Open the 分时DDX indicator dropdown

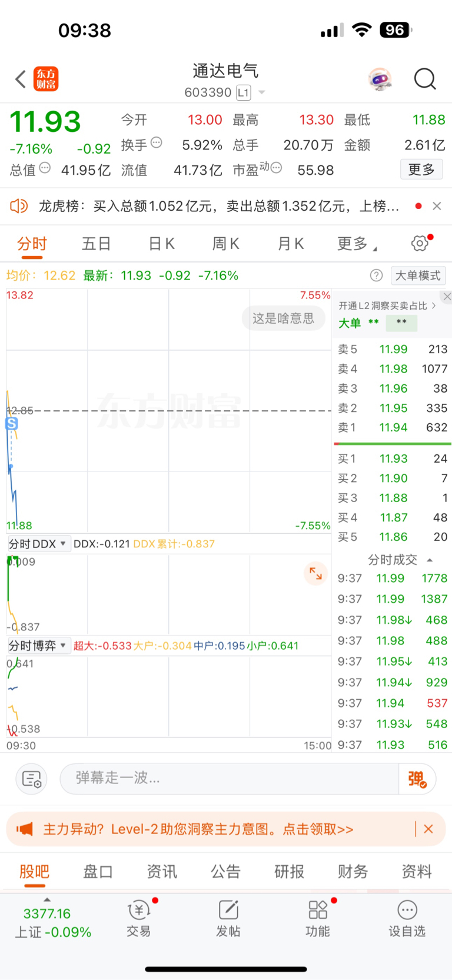38,544
